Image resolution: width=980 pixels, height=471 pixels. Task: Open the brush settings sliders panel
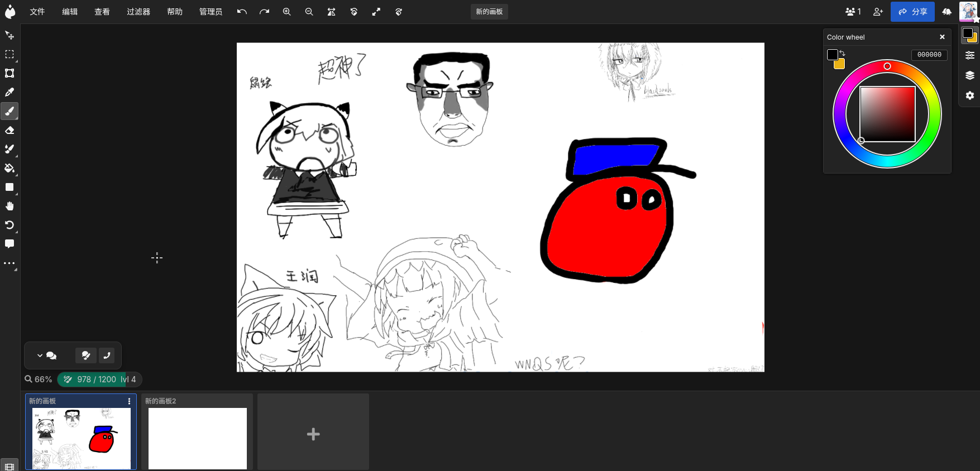coord(970,55)
